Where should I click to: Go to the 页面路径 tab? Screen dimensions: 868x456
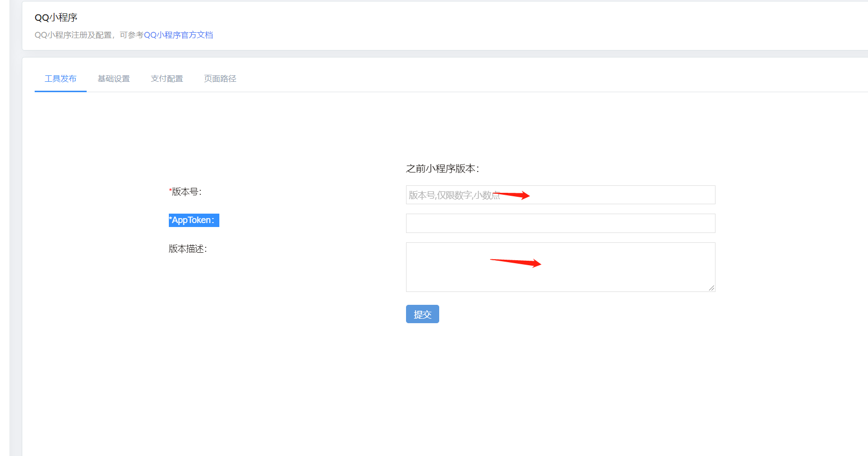[x=220, y=79]
